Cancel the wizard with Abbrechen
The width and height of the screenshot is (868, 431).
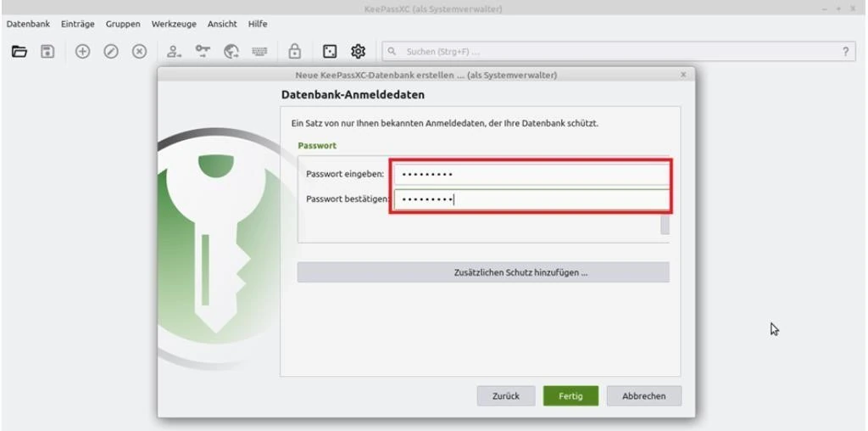[644, 396]
